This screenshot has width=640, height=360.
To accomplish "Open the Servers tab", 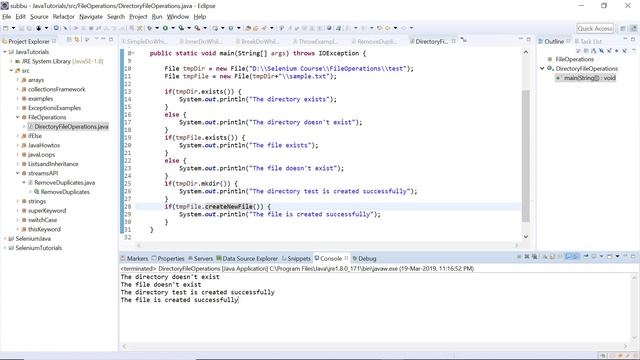I will 200,258.
